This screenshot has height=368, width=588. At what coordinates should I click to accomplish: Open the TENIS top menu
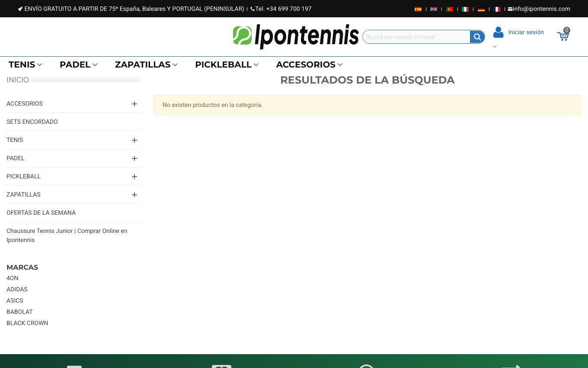point(26,65)
